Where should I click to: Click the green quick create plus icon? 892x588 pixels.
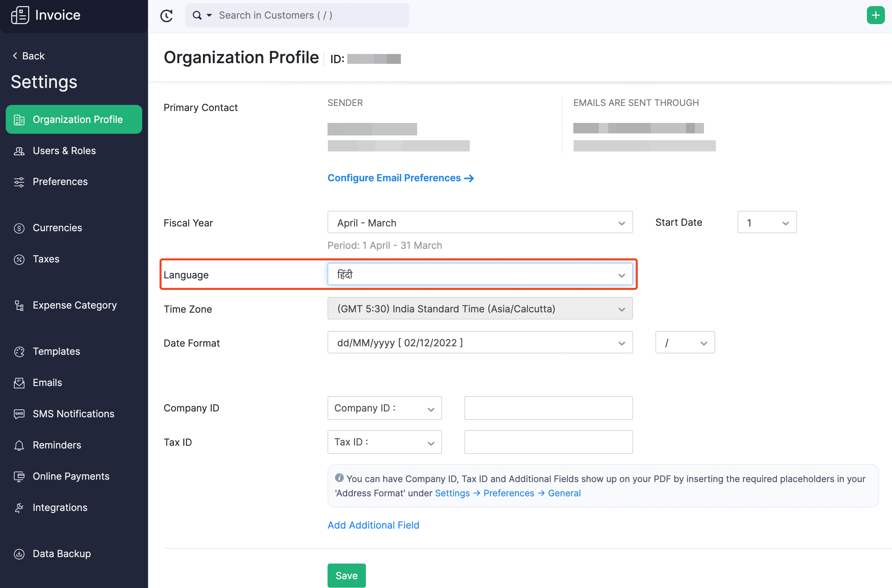pos(875,15)
